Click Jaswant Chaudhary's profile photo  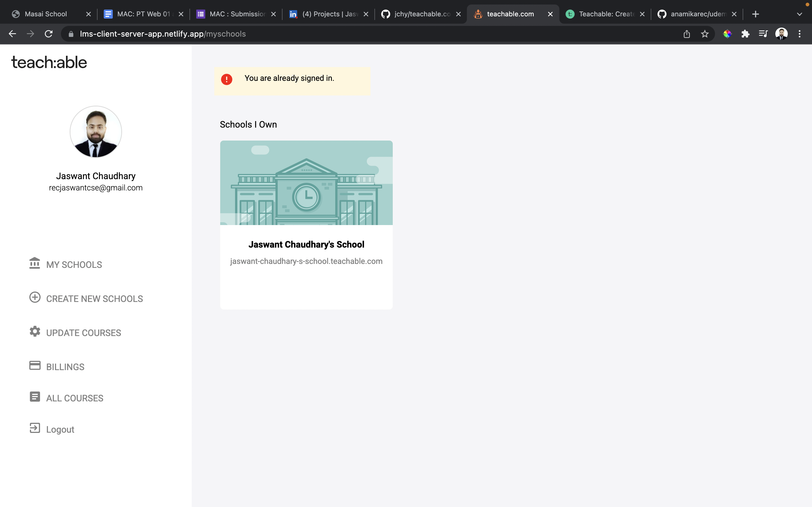(x=96, y=132)
